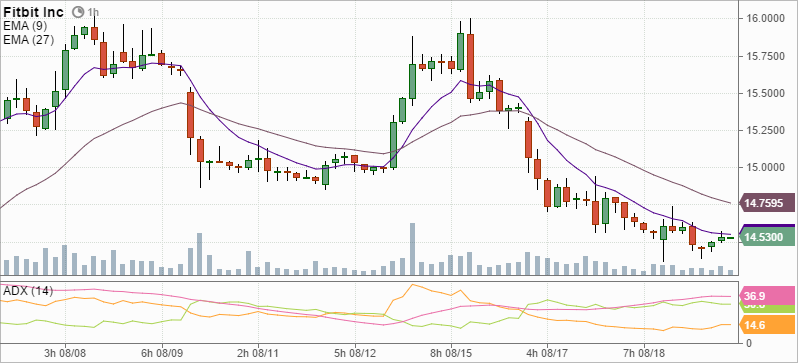Click the 14.5300 last price tag
This screenshot has width=798, height=363.
tap(766, 237)
